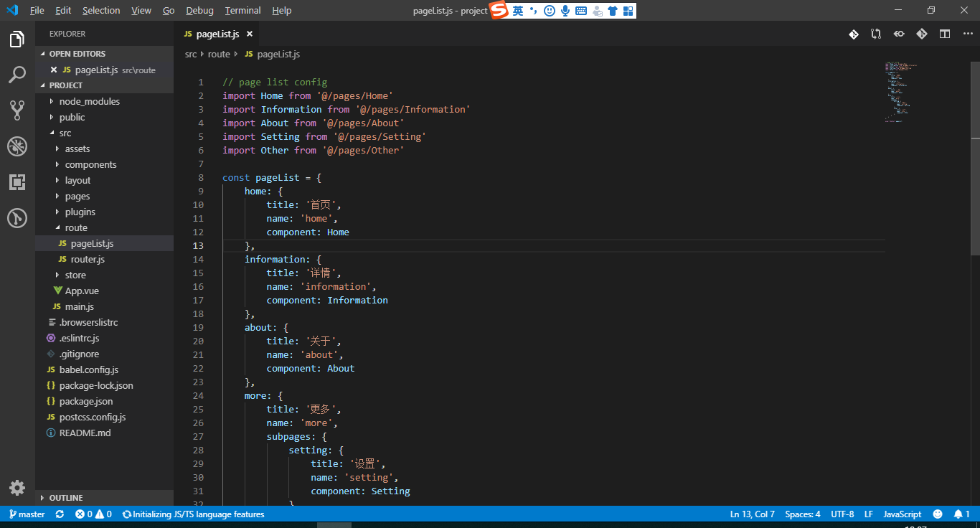Open the Debug menu
Image resolution: width=980 pixels, height=528 pixels.
point(199,11)
